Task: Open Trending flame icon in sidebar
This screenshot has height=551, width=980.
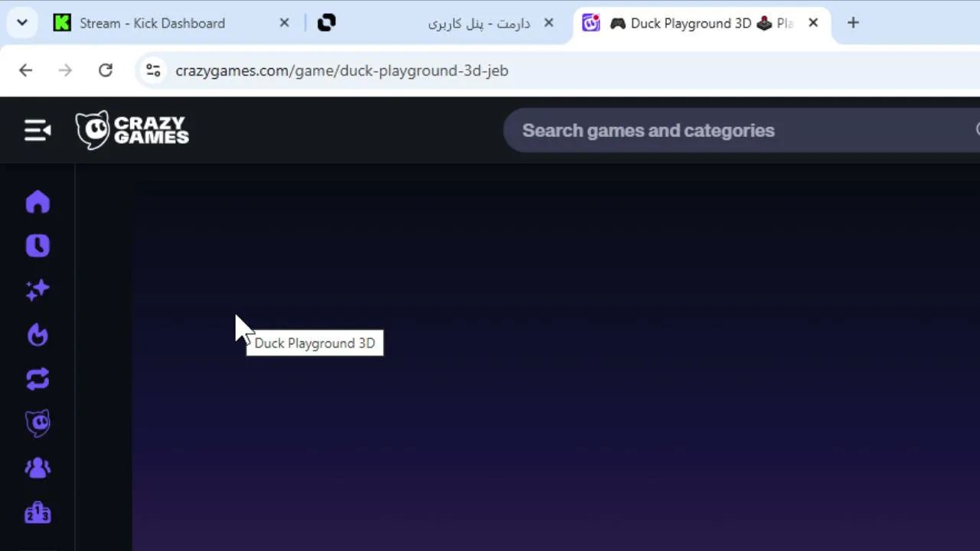Action: click(x=38, y=334)
